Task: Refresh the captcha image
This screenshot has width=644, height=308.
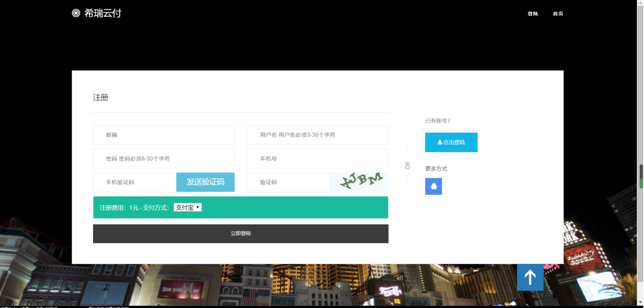Action: pyautogui.click(x=359, y=182)
